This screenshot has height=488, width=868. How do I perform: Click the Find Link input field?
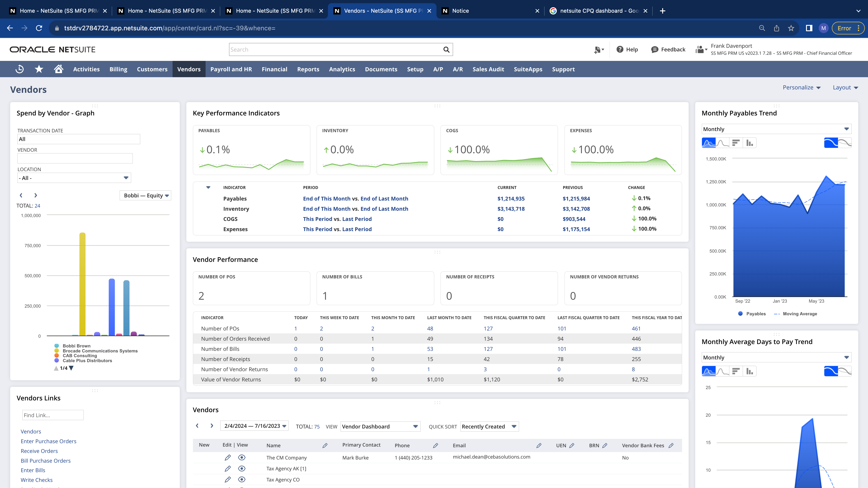(52, 415)
